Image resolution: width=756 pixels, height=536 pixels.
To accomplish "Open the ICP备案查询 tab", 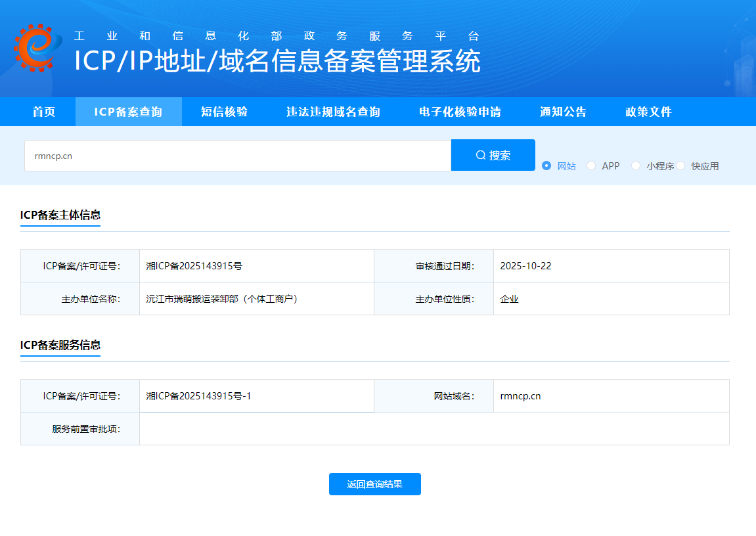I will [x=128, y=112].
